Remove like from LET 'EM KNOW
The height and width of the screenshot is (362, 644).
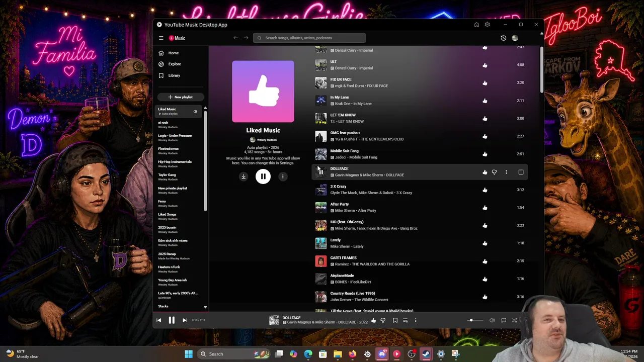485,118
